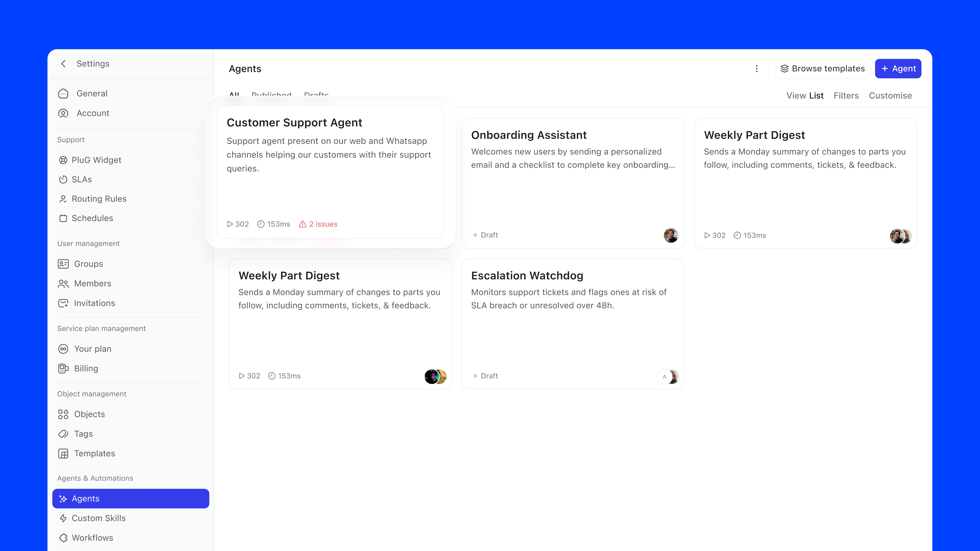Click the 'Settings' header text
The height and width of the screenshot is (551, 980).
coord(93,64)
